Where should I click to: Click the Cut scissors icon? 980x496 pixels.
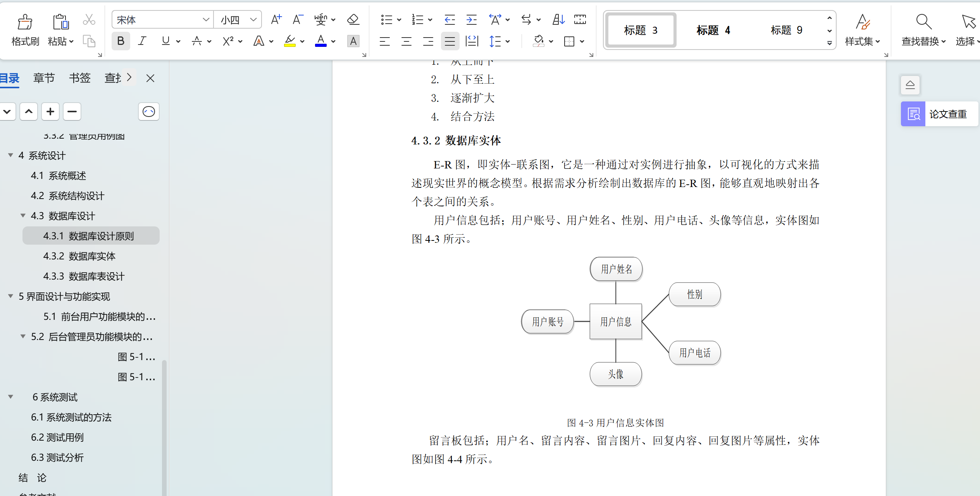[x=89, y=20]
